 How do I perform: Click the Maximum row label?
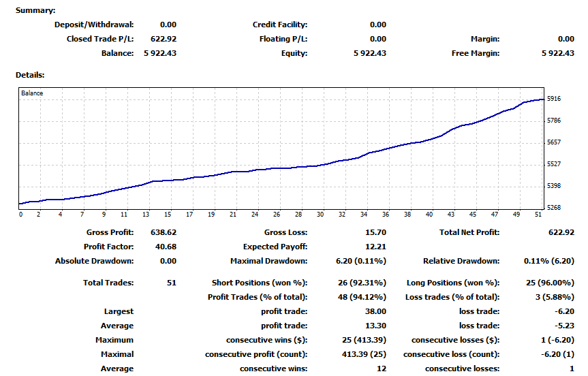114,340
